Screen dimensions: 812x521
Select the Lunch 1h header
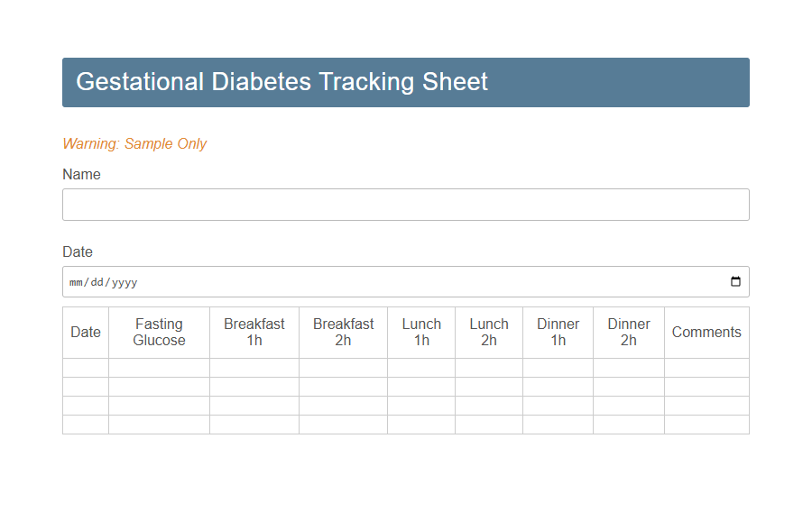click(421, 332)
